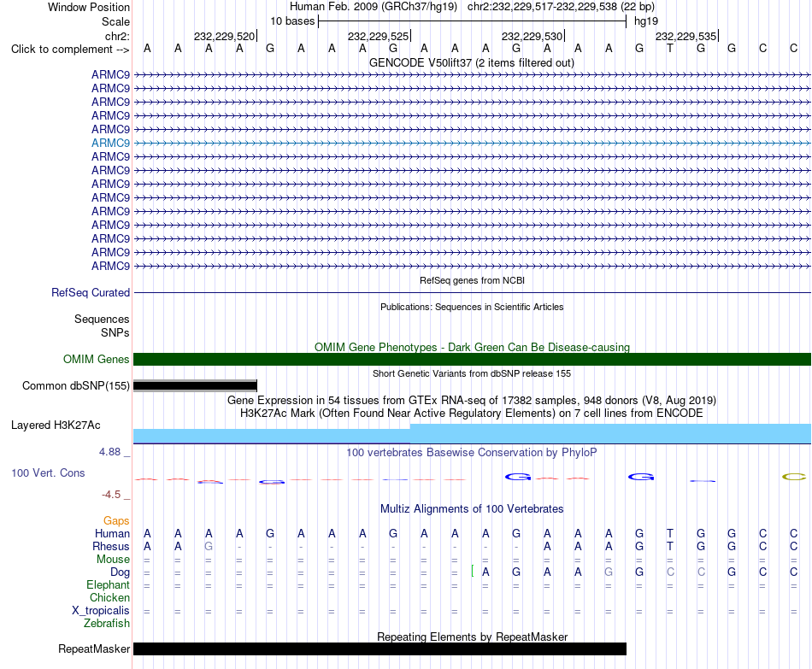Click the green bracket in Dog row
The height and width of the screenshot is (669, 812).
pyautogui.click(x=473, y=571)
